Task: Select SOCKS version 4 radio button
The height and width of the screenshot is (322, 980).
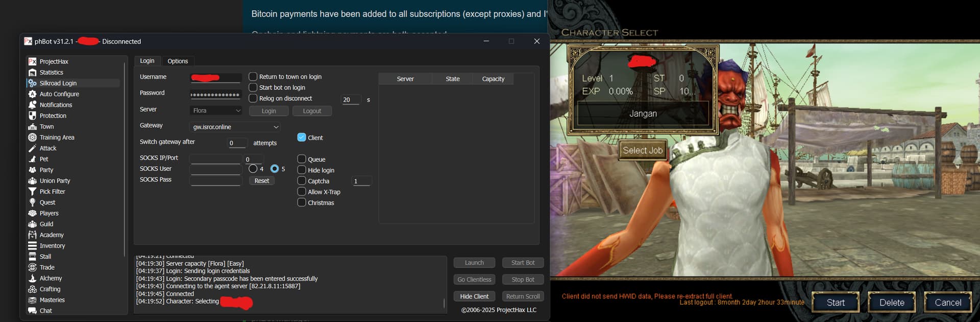Action: [253, 169]
